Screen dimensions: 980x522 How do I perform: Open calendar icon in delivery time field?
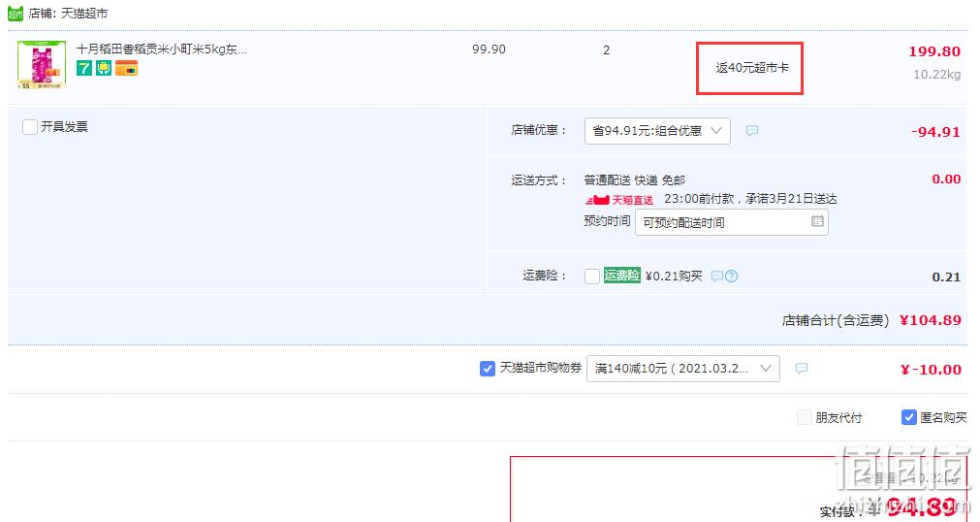[x=817, y=221]
